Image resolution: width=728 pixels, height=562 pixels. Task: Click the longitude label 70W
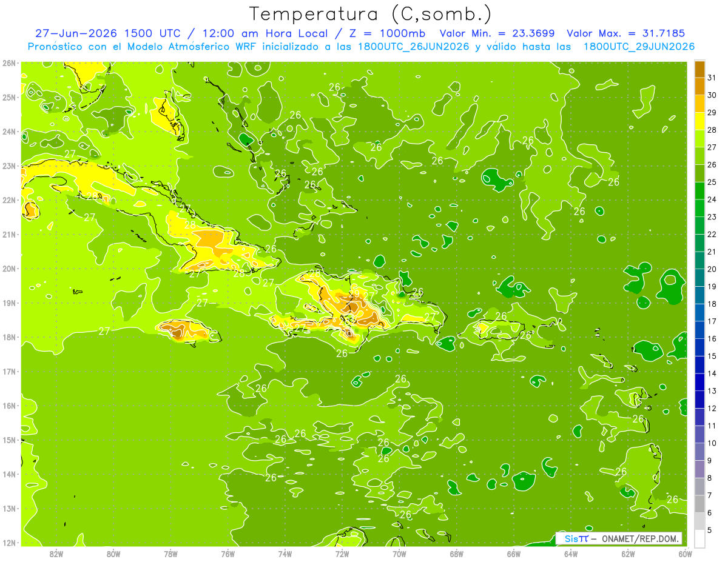pyautogui.click(x=399, y=554)
